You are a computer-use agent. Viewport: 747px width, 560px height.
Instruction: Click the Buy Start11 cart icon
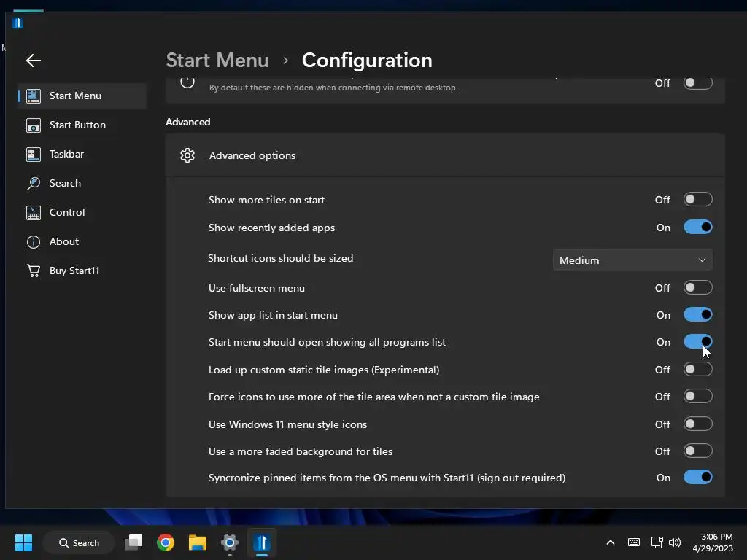point(34,271)
